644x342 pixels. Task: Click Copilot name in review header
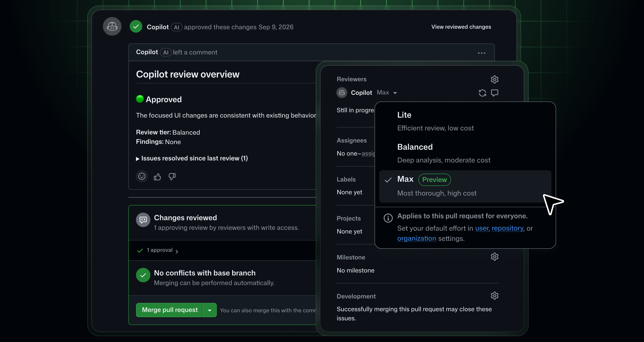tap(158, 27)
